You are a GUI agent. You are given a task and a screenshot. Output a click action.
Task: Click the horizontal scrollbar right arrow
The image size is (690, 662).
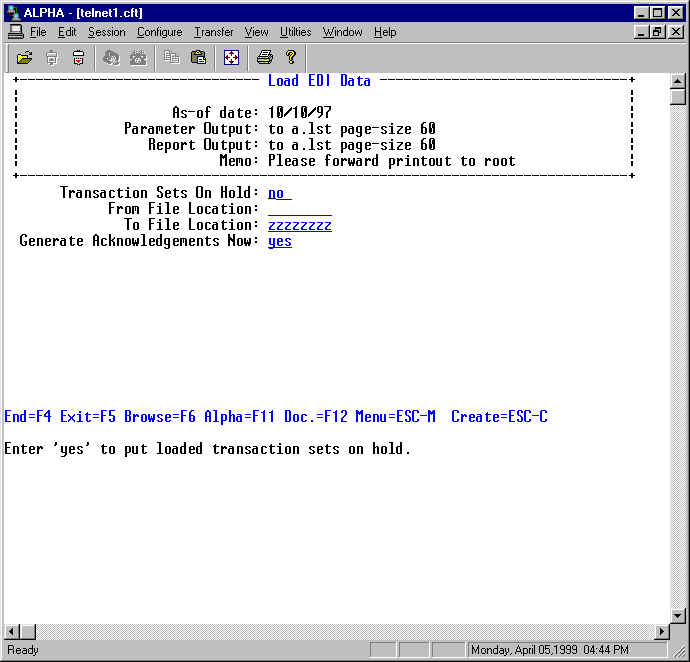[661, 632]
